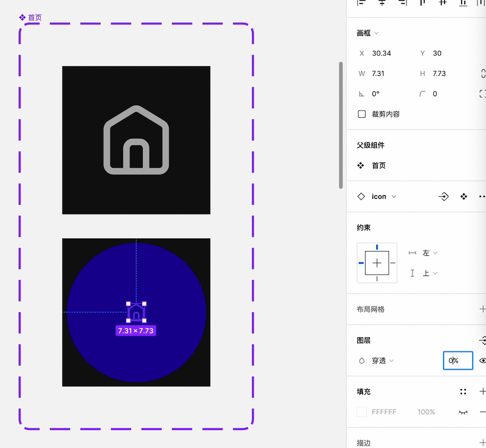The image size is (486, 448).
Task: Add a stroke with plus icon
Action: point(482,443)
